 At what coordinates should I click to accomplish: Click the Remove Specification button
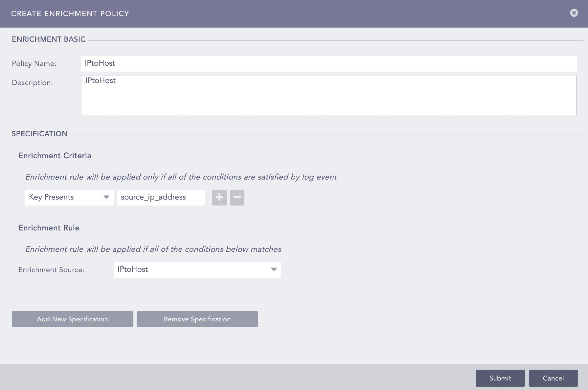197,319
